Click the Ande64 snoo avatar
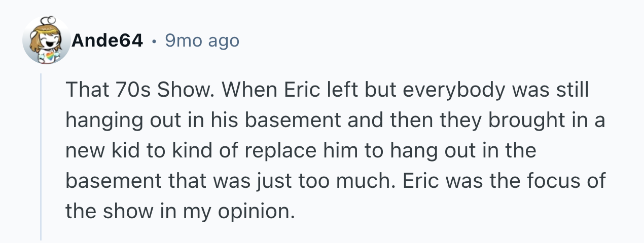The height and width of the screenshot is (243, 644). pos(47,40)
